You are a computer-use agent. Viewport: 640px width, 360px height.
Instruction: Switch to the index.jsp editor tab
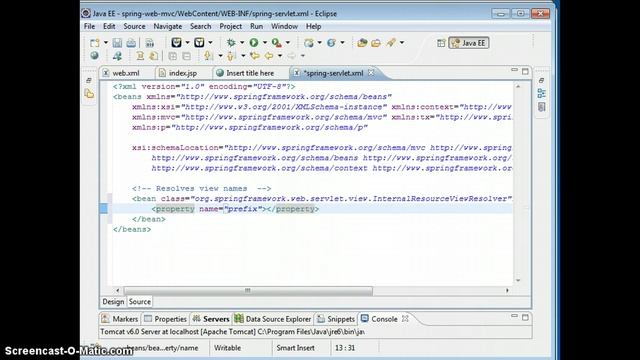click(183, 73)
